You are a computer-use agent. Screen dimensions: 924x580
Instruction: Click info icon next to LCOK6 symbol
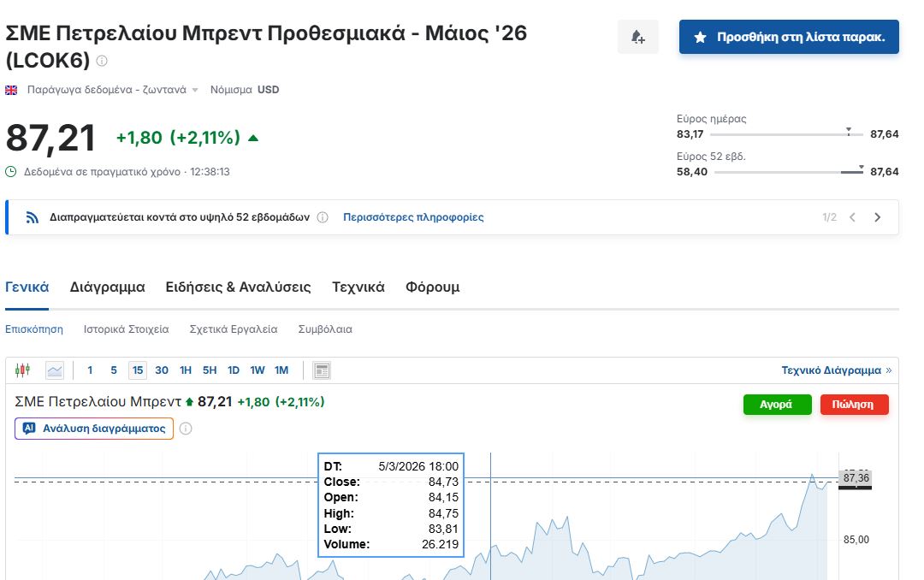point(102,61)
